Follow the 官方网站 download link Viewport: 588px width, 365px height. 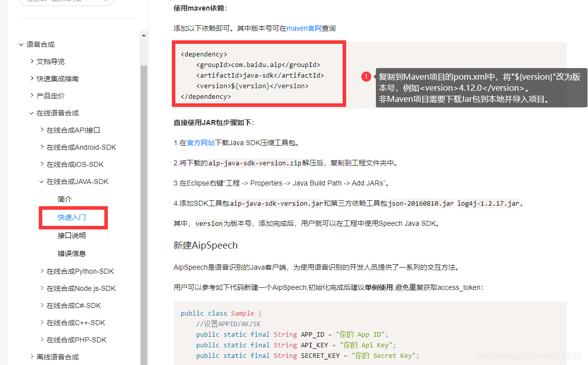(201, 143)
